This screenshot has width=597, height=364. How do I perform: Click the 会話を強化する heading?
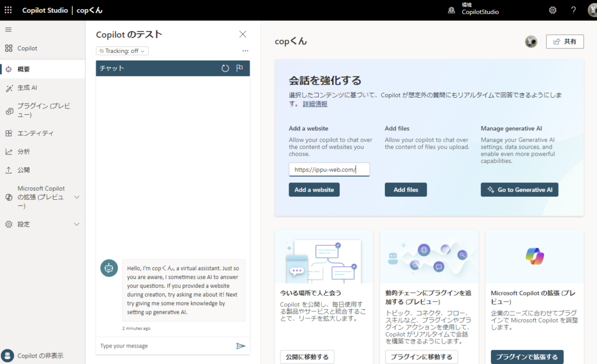click(325, 80)
